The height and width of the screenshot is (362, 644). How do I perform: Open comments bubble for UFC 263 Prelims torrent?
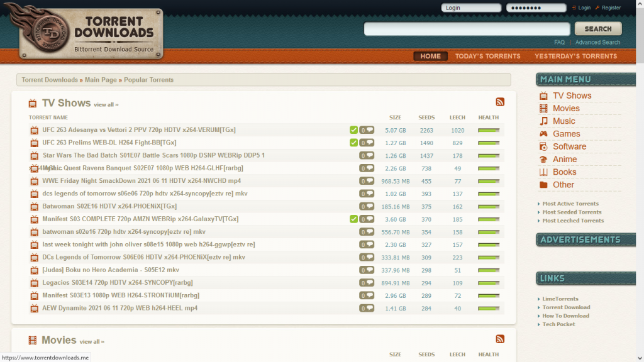[x=367, y=143]
